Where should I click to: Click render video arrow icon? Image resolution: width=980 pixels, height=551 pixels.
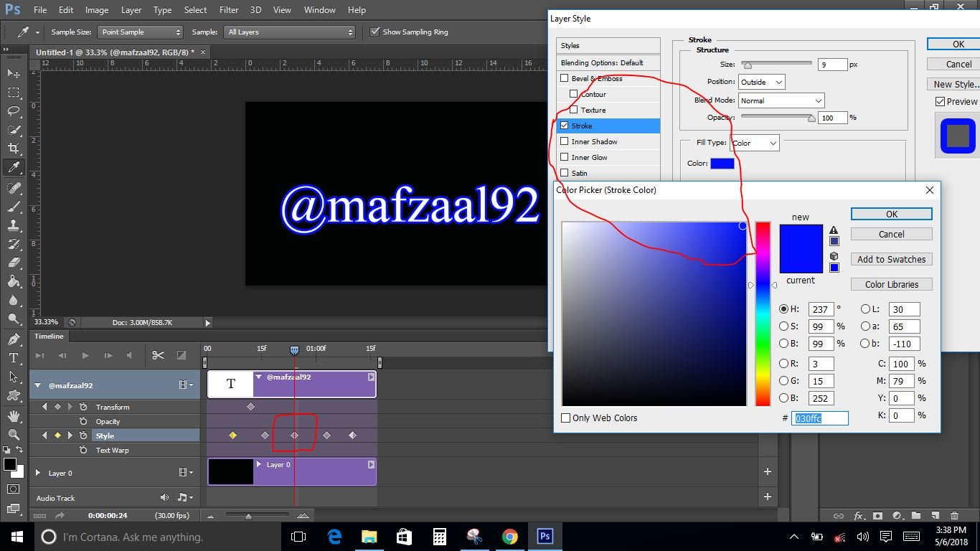[60, 515]
